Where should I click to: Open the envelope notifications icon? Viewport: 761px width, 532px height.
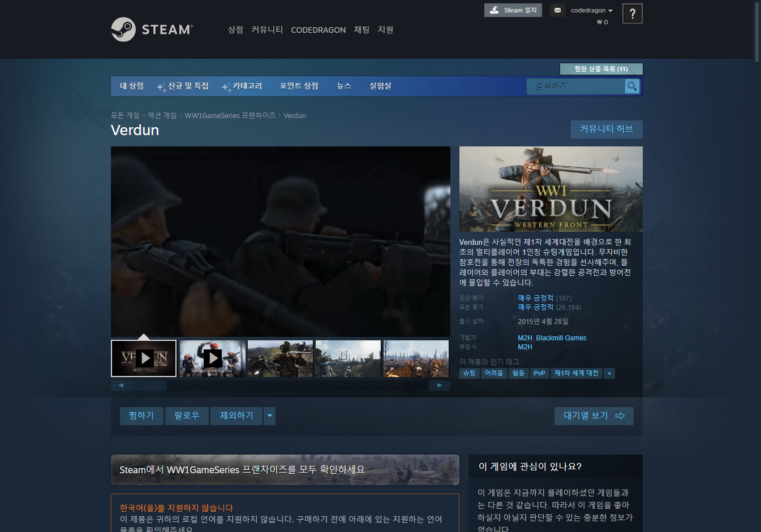557,10
